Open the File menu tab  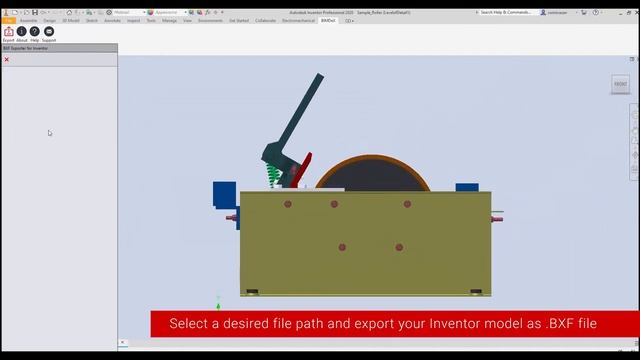(9, 20)
